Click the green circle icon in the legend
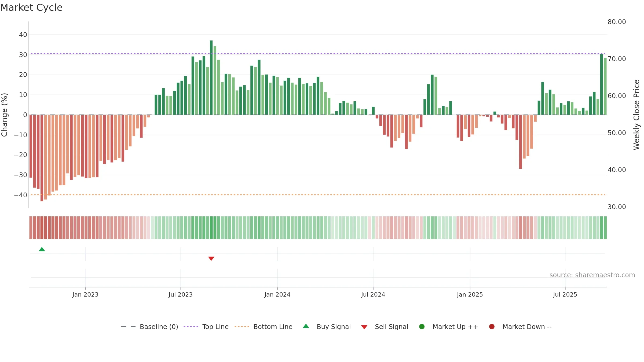This screenshot has width=644, height=362. pyautogui.click(x=422, y=327)
